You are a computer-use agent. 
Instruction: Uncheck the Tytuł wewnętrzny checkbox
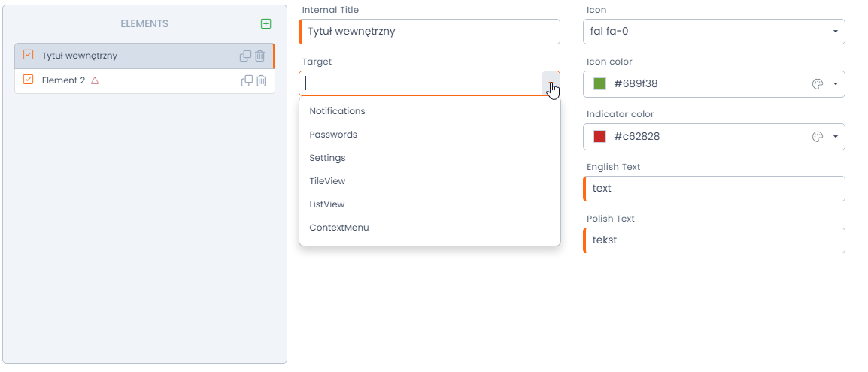(x=29, y=55)
